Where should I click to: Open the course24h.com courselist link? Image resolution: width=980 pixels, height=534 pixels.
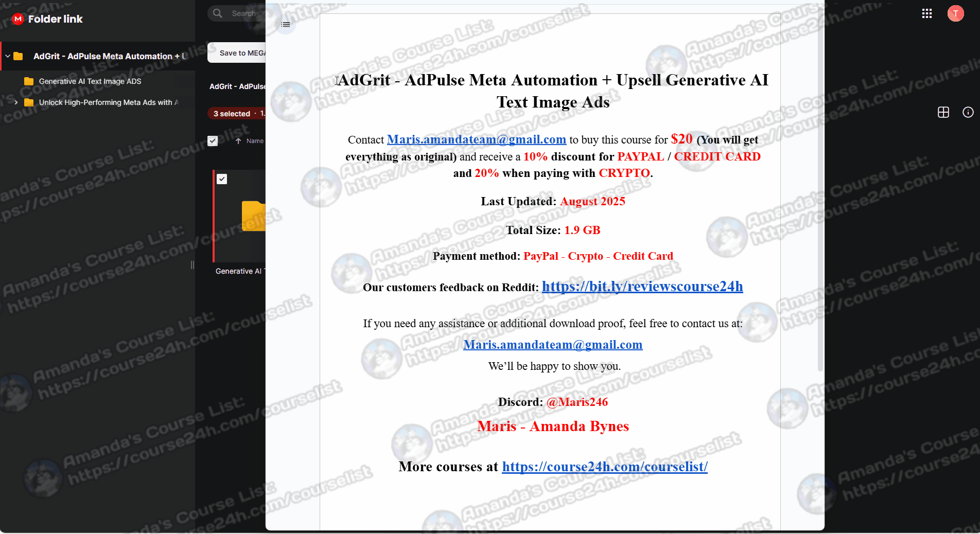(x=604, y=467)
